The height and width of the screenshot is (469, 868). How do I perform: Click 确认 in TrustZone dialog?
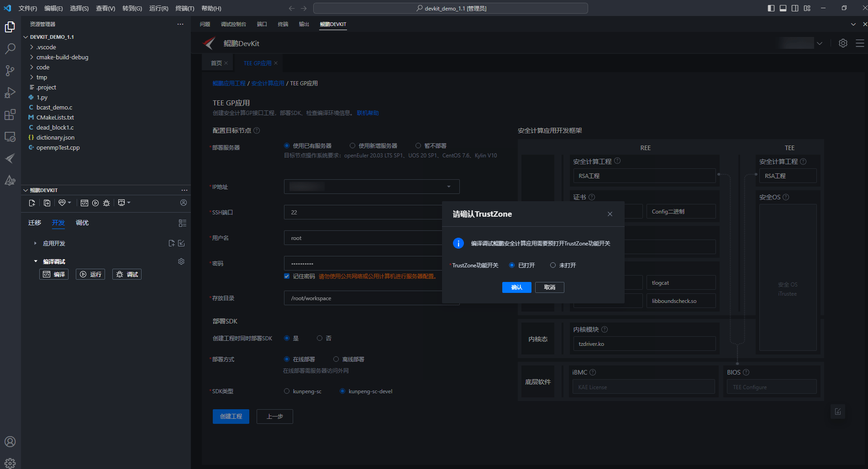516,287
